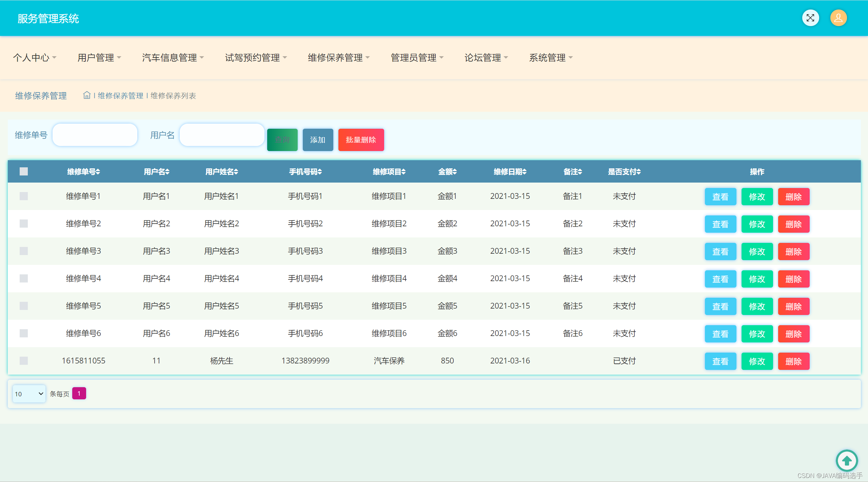
Task: Sort by the 维修单号 column sort arrows
Action: point(98,172)
